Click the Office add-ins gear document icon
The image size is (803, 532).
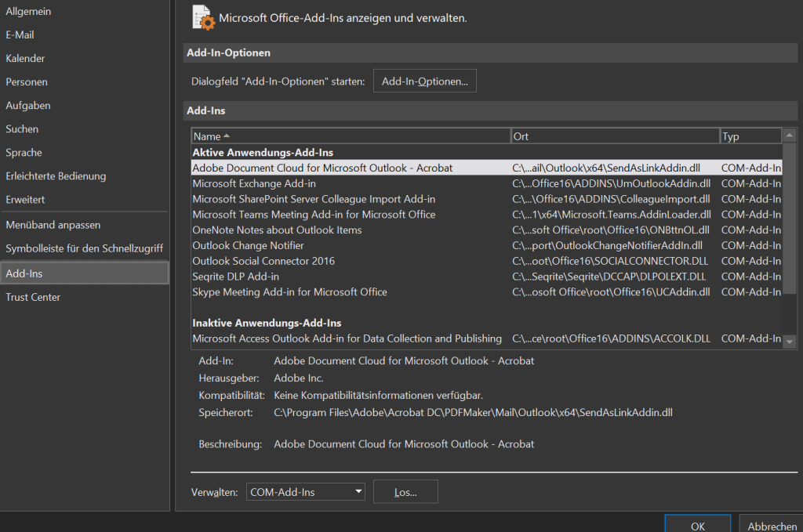pyautogui.click(x=203, y=18)
